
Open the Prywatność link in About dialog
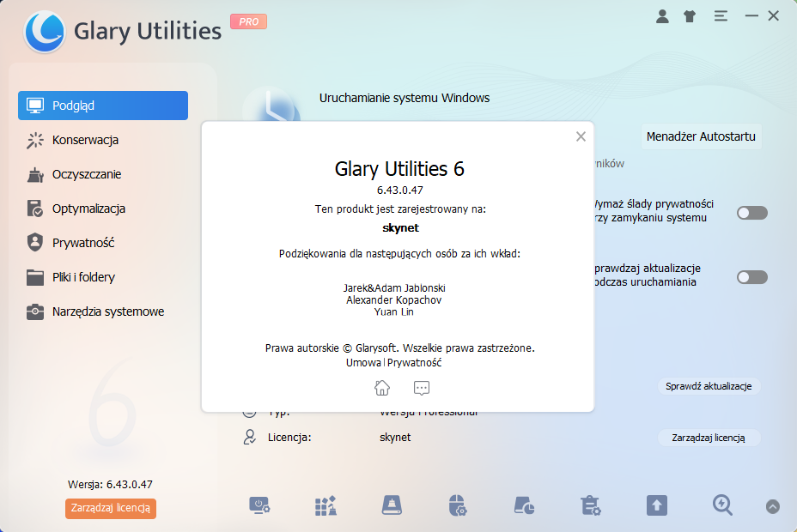click(x=414, y=362)
